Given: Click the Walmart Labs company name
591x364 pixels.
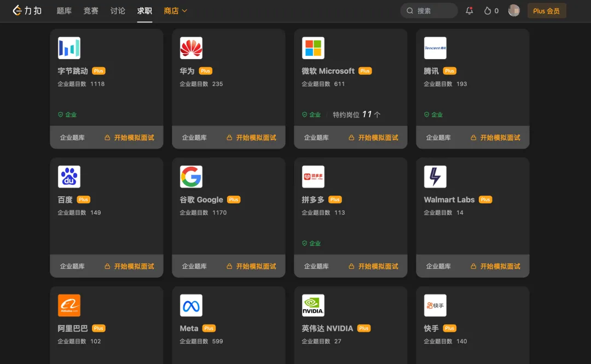Looking at the screenshot, I should point(449,199).
